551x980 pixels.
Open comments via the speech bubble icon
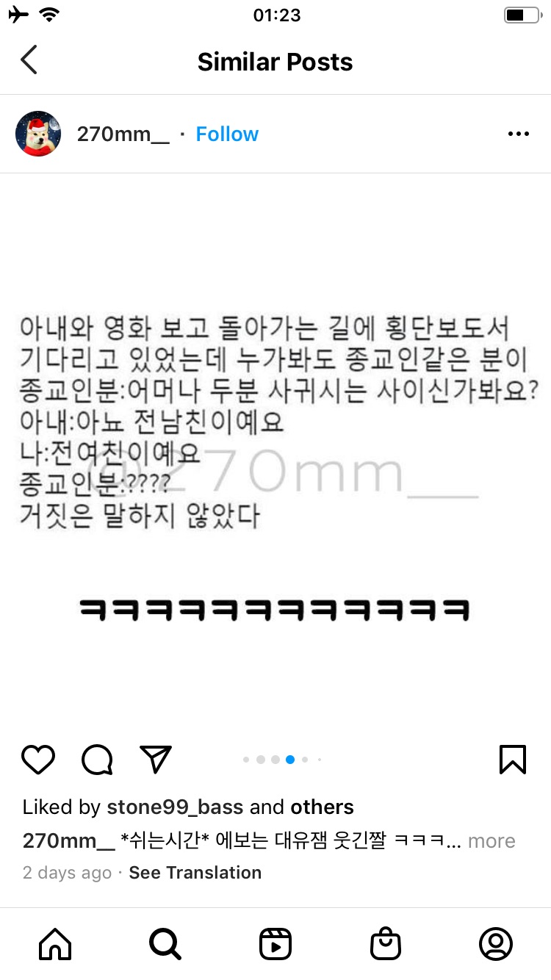tap(97, 760)
